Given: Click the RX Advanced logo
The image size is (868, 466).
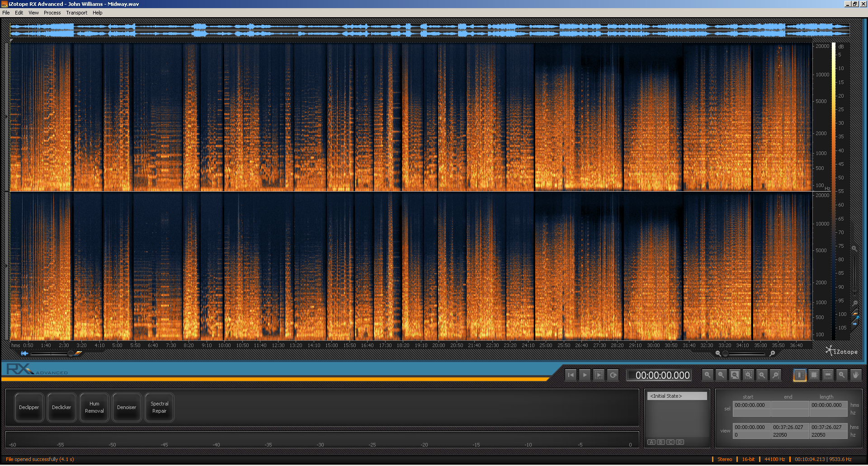Looking at the screenshot, I should click(x=37, y=369).
